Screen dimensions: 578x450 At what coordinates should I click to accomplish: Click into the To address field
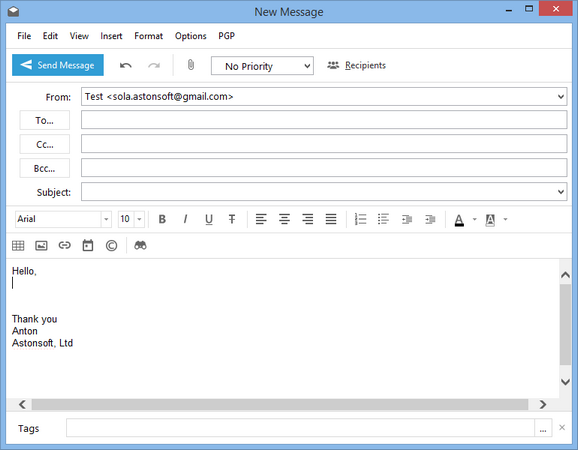tap(324, 120)
